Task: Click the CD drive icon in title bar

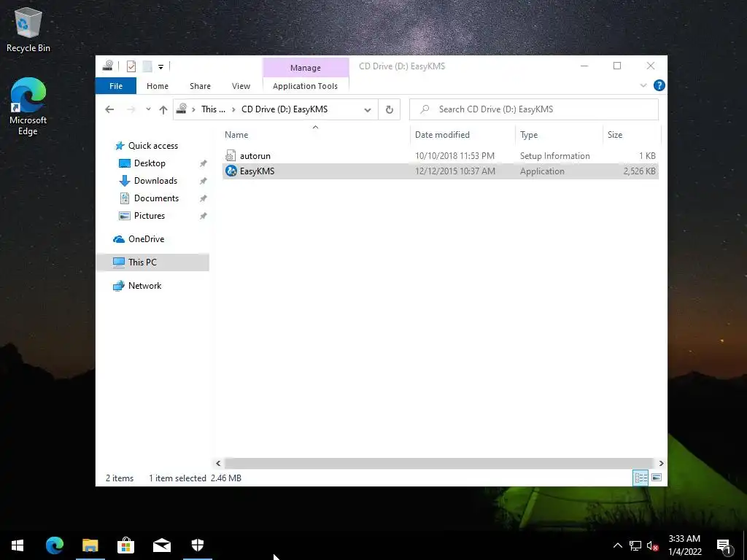Action: 108,66
